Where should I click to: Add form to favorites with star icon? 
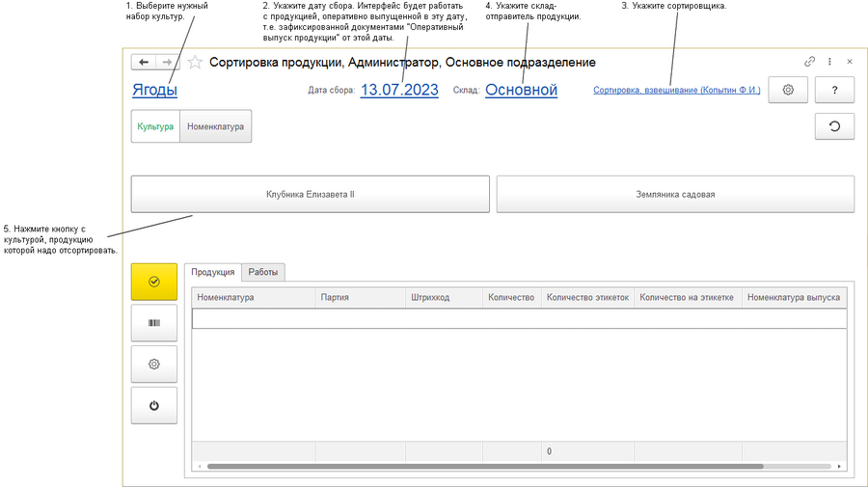[x=195, y=62]
